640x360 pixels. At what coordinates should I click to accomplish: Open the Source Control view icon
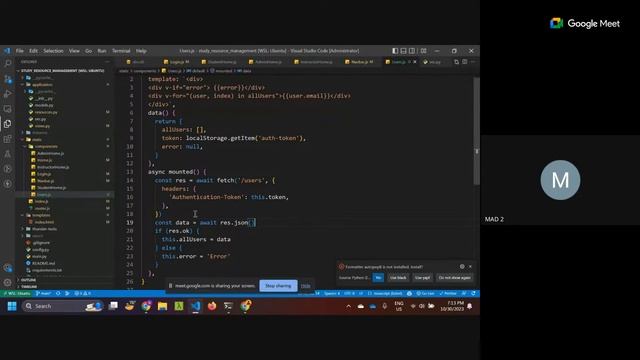point(7,78)
